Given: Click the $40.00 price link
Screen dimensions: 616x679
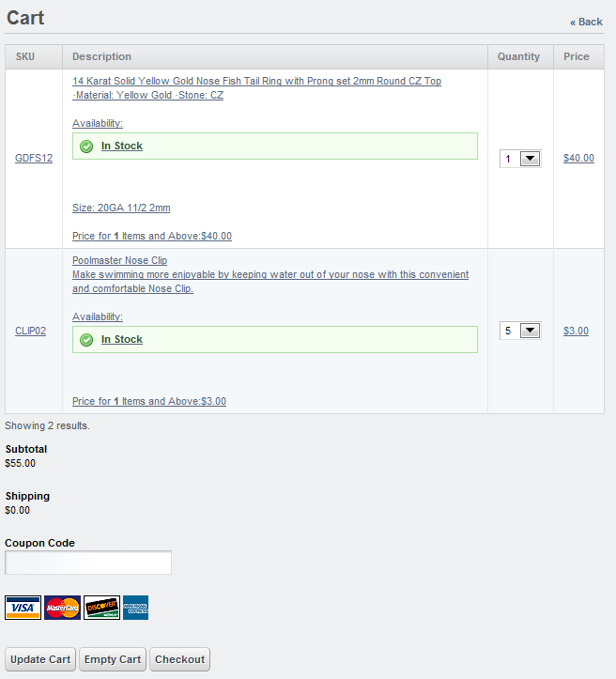Looking at the screenshot, I should click(578, 158).
